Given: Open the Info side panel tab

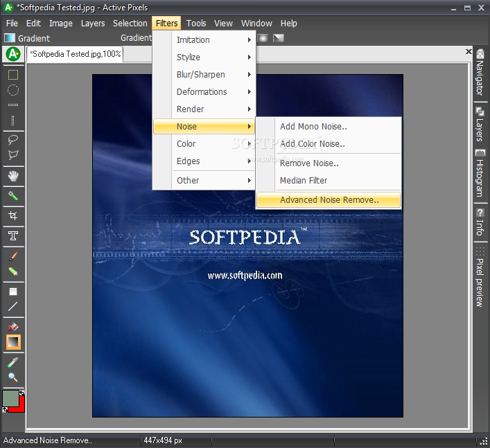Looking at the screenshot, I should pyautogui.click(x=480, y=222).
